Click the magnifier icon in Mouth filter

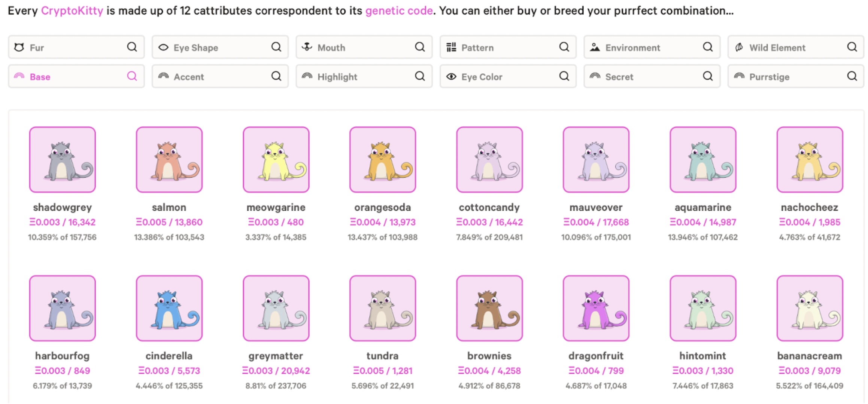coord(420,47)
